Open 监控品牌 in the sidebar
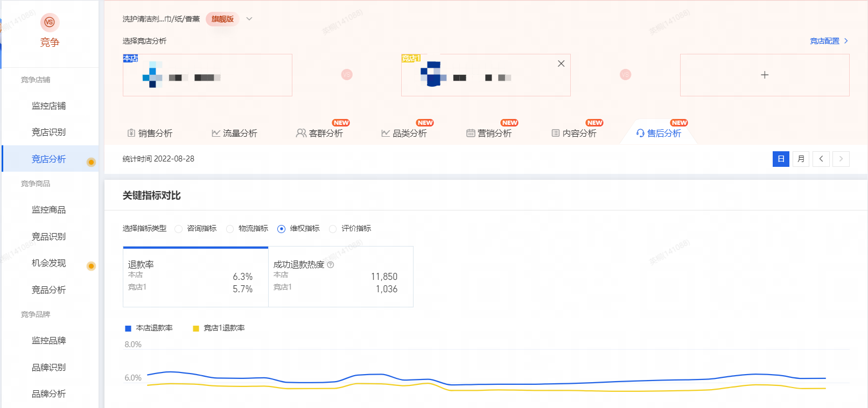Viewport: 868px width, 408px height. [x=49, y=340]
